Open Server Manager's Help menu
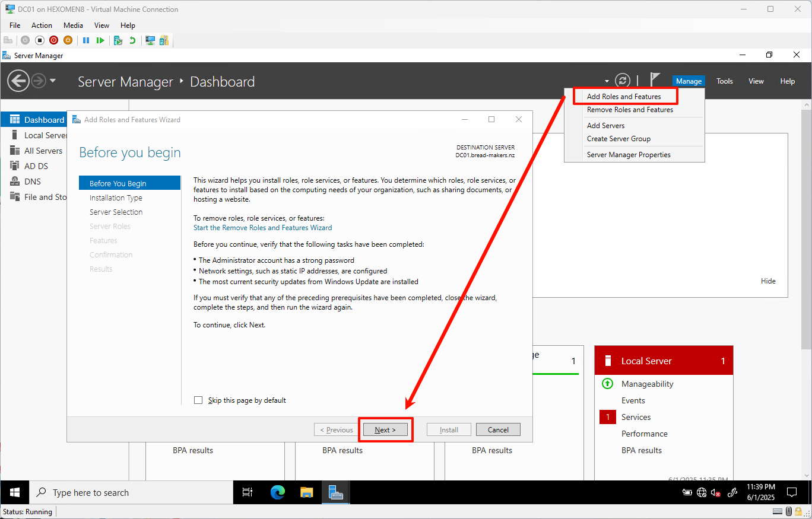Viewport: 812px width, 519px height. (x=787, y=81)
